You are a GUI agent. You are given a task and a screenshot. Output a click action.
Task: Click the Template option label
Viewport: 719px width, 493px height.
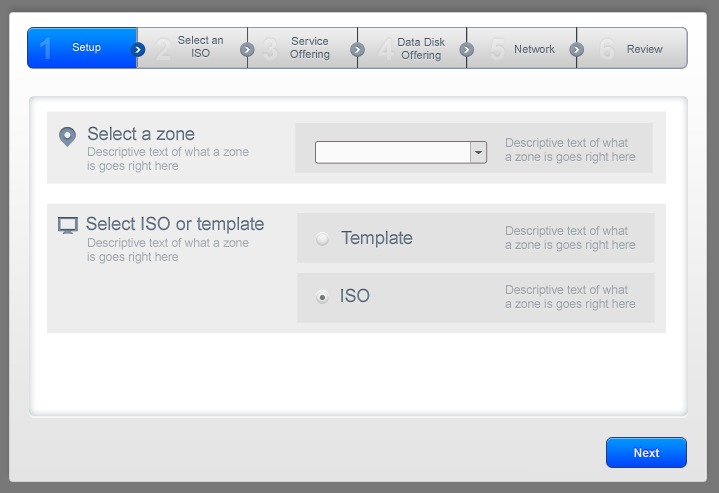tap(377, 238)
